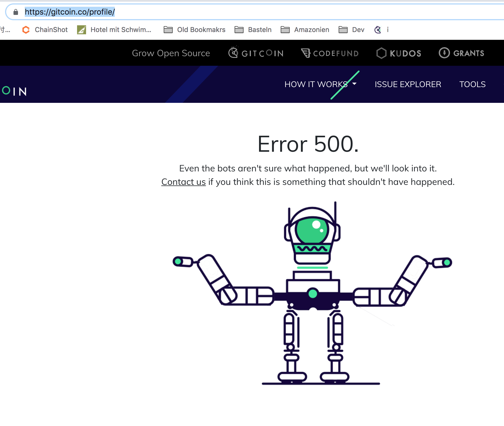Screen dimensions: 504x426
Task: Open the Hotel mit Schwim bookmark
Action: click(x=114, y=30)
